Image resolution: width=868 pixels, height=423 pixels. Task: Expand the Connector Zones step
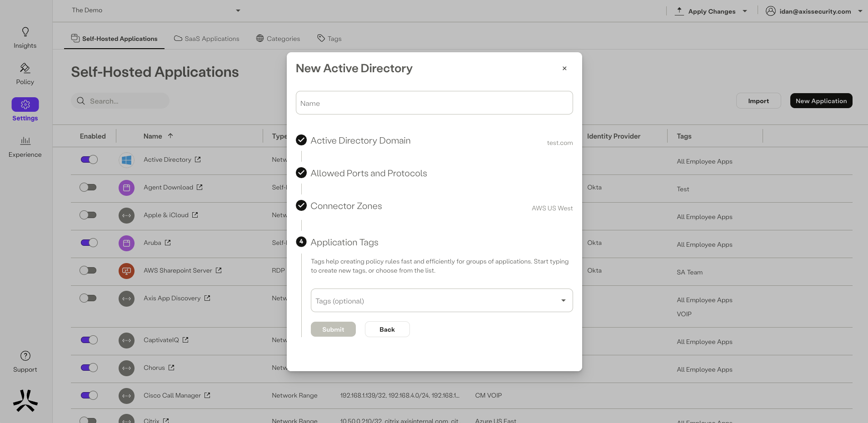346,206
